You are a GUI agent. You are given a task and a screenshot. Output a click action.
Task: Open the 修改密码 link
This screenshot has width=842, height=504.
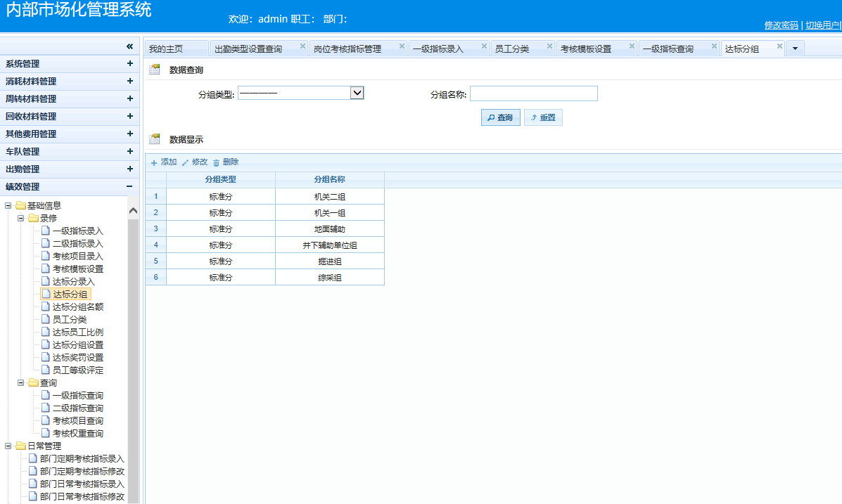(x=781, y=25)
